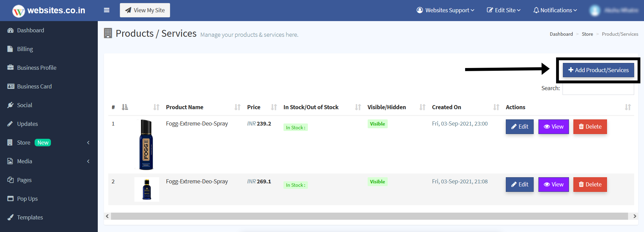Open Social in sidebar
644x232 pixels.
(x=24, y=105)
